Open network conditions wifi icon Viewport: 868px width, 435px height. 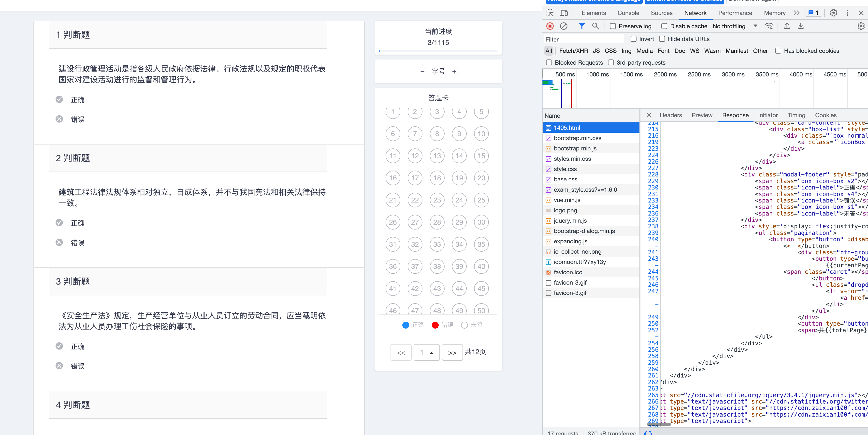[x=769, y=26]
